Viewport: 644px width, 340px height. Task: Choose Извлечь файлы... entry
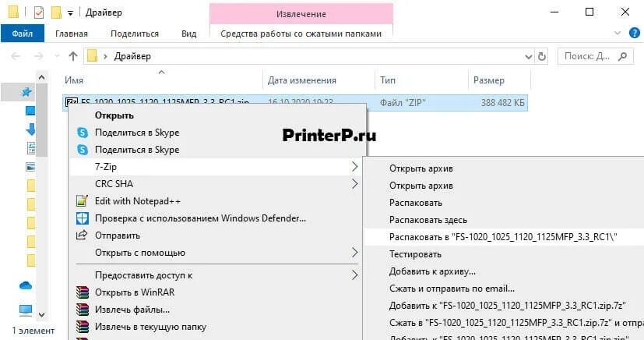click(x=216, y=310)
